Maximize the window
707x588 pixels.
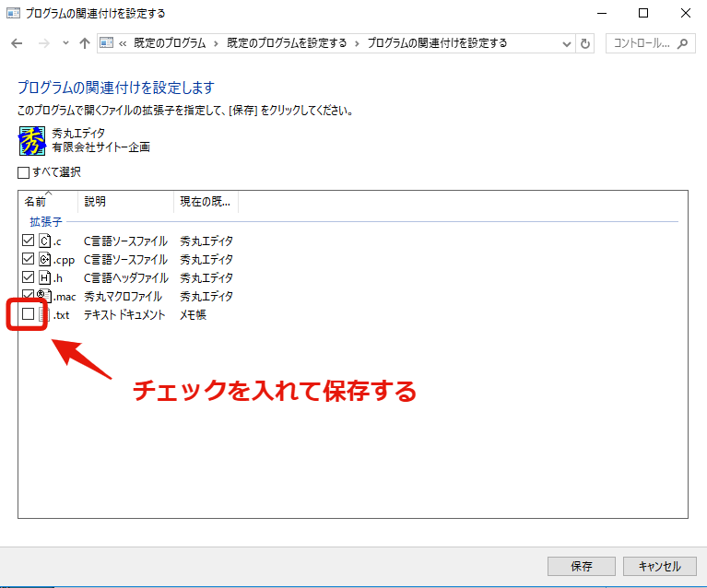point(643,13)
